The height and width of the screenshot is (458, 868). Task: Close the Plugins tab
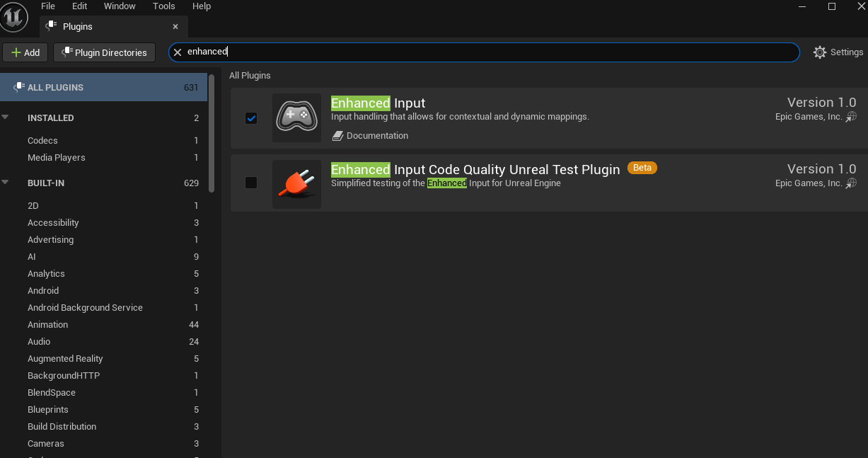175,27
